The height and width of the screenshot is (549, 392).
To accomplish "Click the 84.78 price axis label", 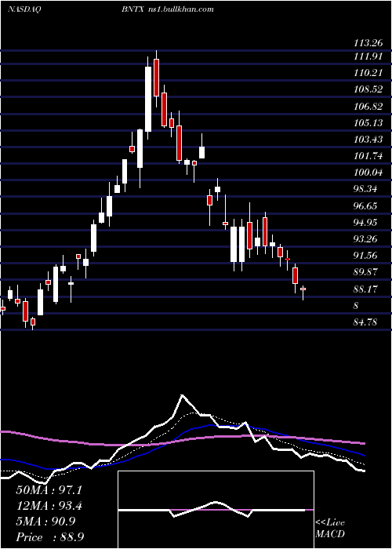I will pos(365,322).
